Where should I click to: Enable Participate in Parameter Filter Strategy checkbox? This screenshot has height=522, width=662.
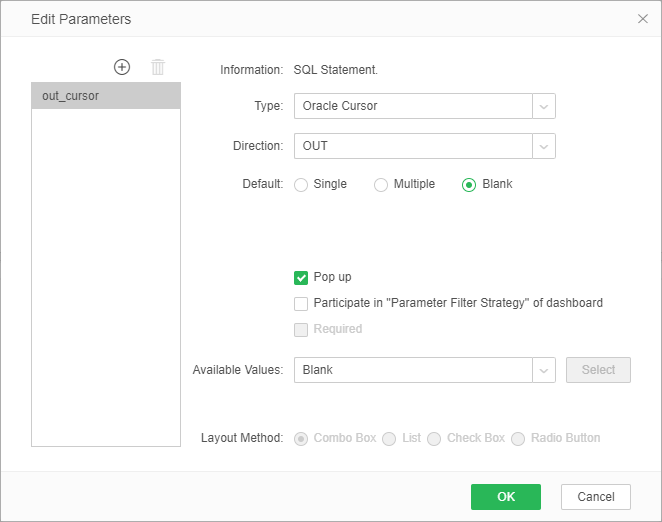[301, 304]
